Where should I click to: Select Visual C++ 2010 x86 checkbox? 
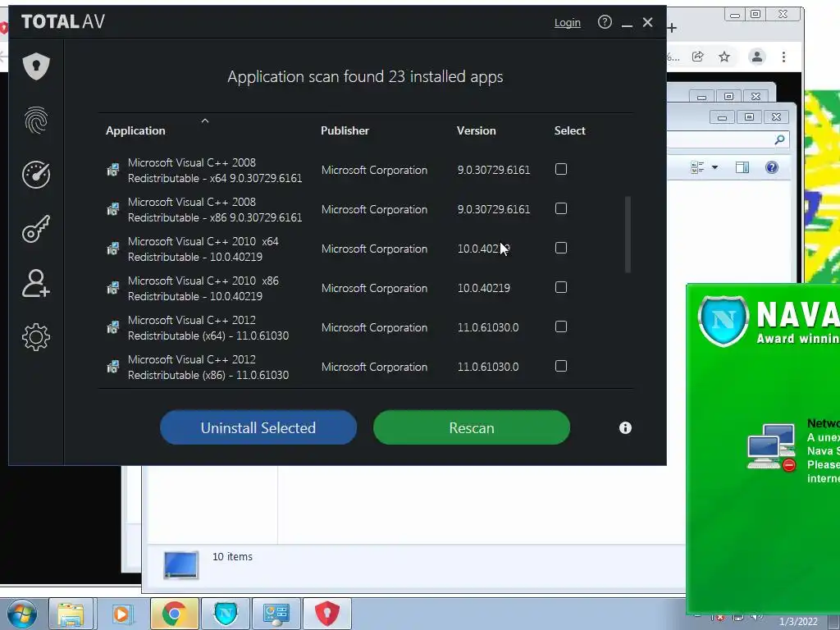561,287
